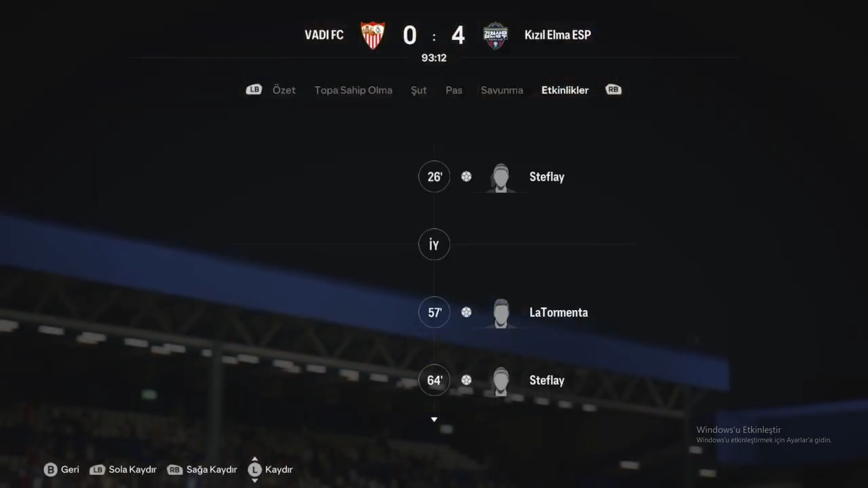Image resolution: width=868 pixels, height=488 pixels.
Task: Switch to the Savunma tab
Action: (502, 90)
